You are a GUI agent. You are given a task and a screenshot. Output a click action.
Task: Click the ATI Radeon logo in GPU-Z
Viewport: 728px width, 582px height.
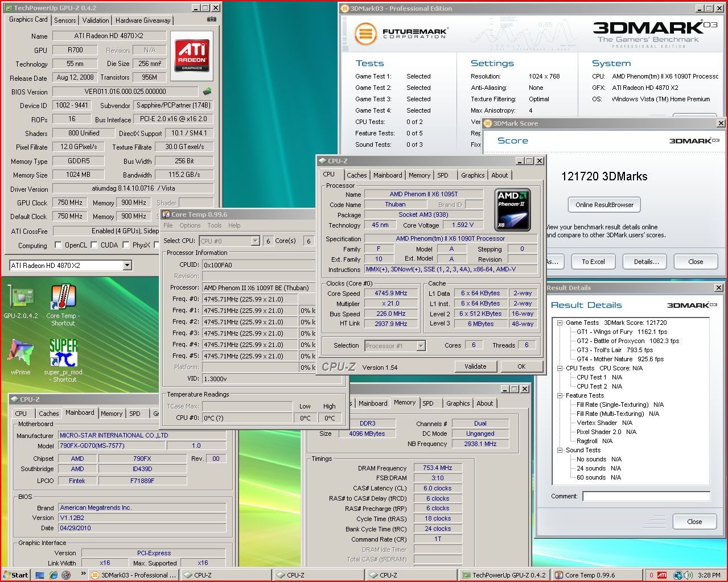coord(192,55)
